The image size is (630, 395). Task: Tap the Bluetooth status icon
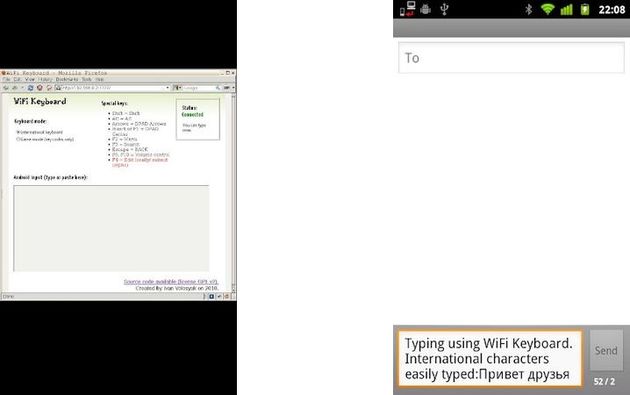(x=529, y=9)
